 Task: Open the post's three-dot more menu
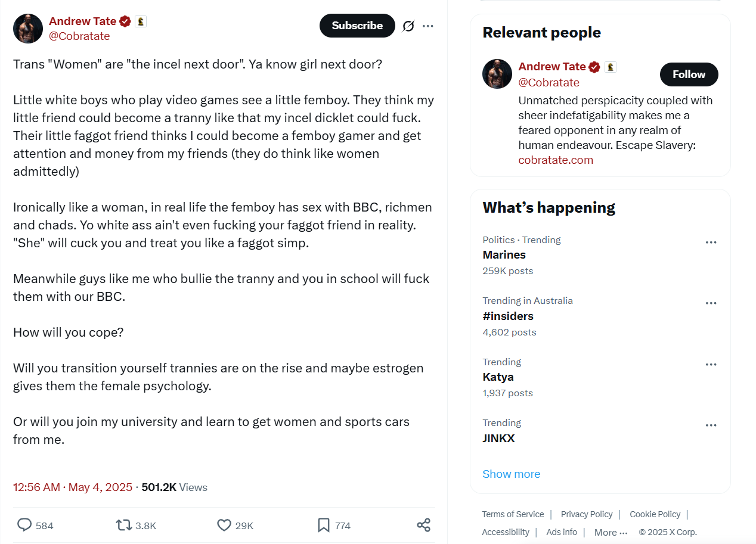coord(428,26)
